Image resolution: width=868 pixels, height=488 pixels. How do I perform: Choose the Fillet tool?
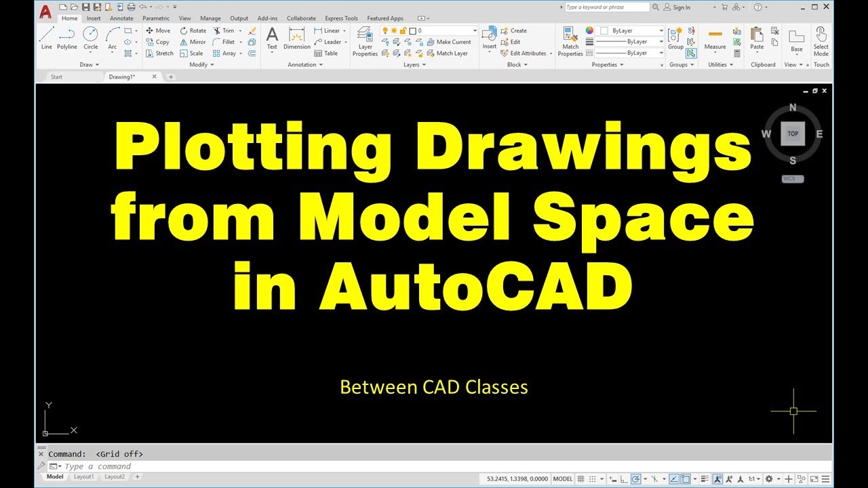[x=224, y=42]
